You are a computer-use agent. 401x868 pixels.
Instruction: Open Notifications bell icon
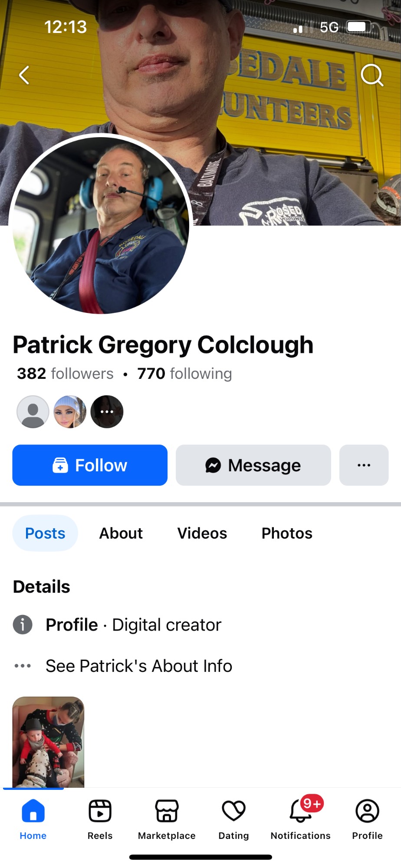[300, 811]
